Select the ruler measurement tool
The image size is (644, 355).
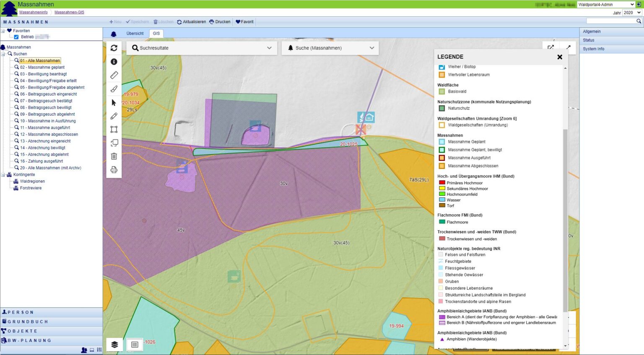[114, 75]
